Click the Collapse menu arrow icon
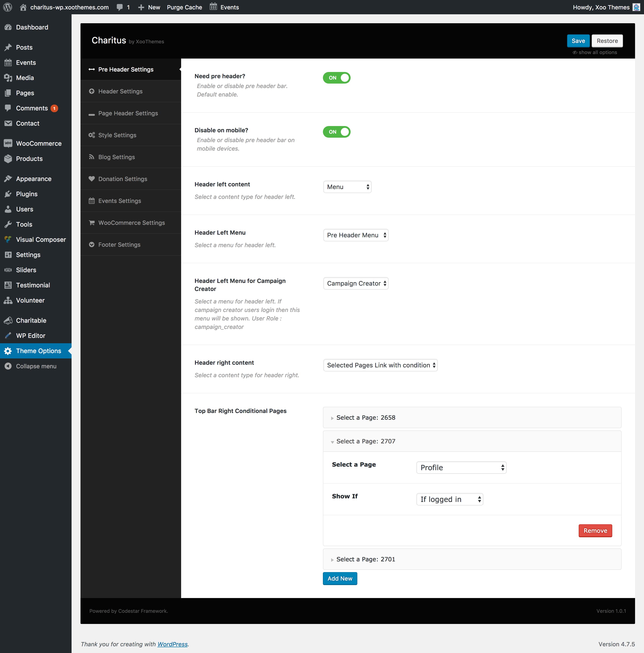Image resolution: width=644 pixels, height=653 pixels. pos(8,366)
